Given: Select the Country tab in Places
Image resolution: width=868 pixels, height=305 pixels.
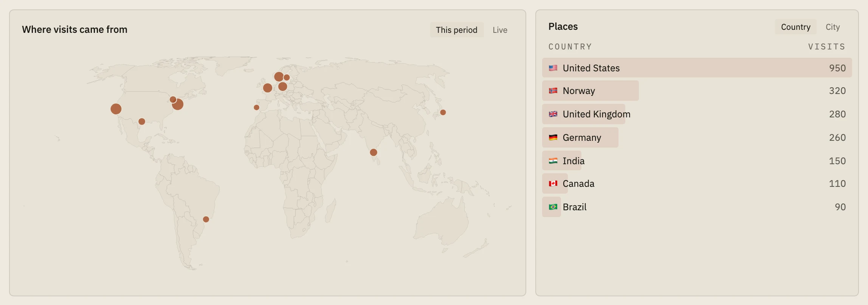Looking at the screenshot, I should (796, 27).
